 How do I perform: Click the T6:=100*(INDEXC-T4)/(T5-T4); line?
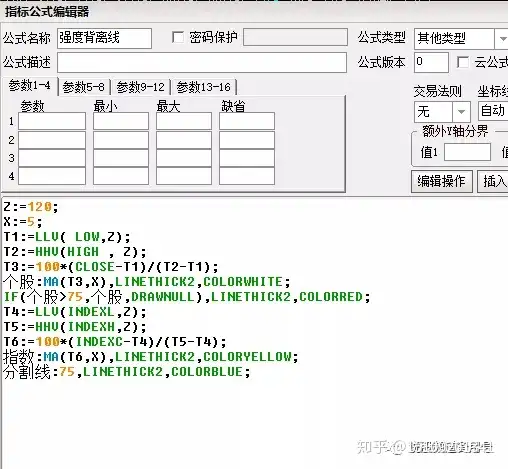tap(115, 342)
